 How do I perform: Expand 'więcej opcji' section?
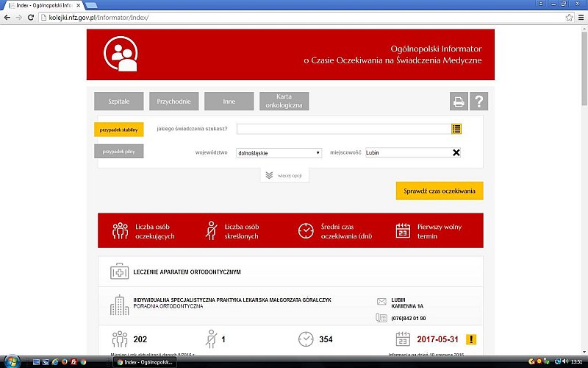[284, 175]
